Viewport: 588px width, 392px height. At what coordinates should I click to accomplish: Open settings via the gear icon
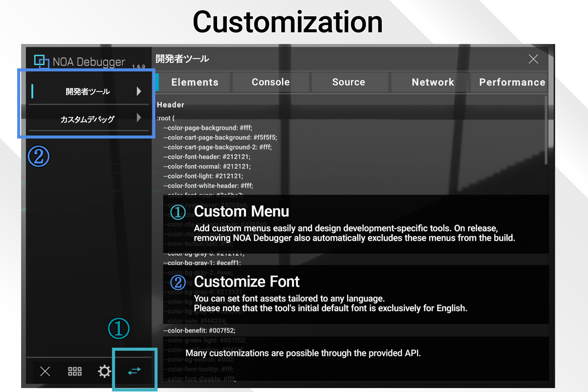[104, 371]
